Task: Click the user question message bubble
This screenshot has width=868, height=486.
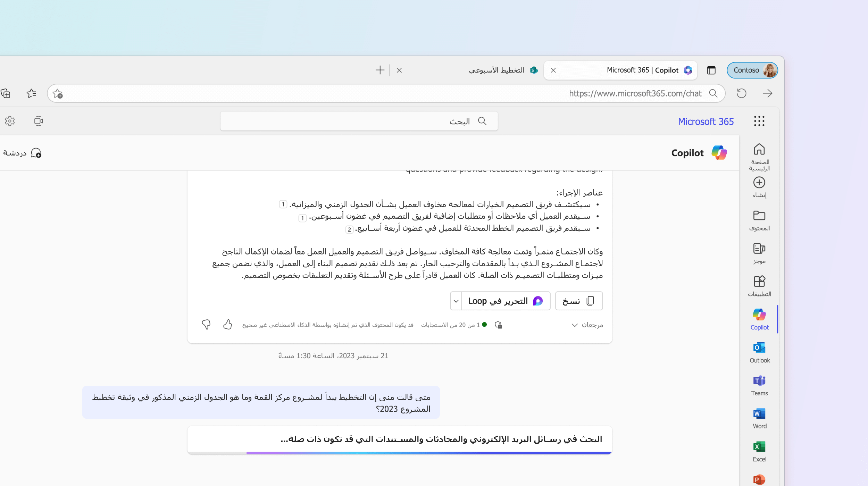Action: coord(261,403)
